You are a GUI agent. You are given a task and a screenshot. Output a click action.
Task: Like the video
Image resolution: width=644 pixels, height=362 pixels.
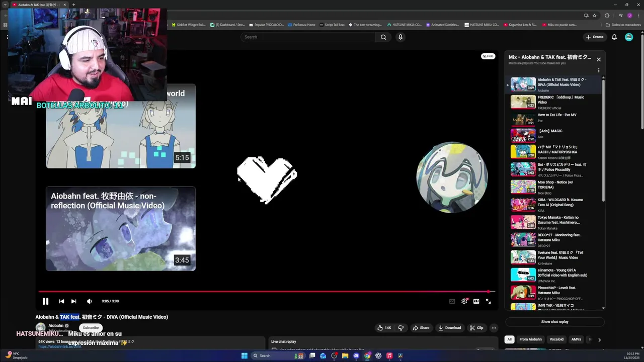click(384, 328)
